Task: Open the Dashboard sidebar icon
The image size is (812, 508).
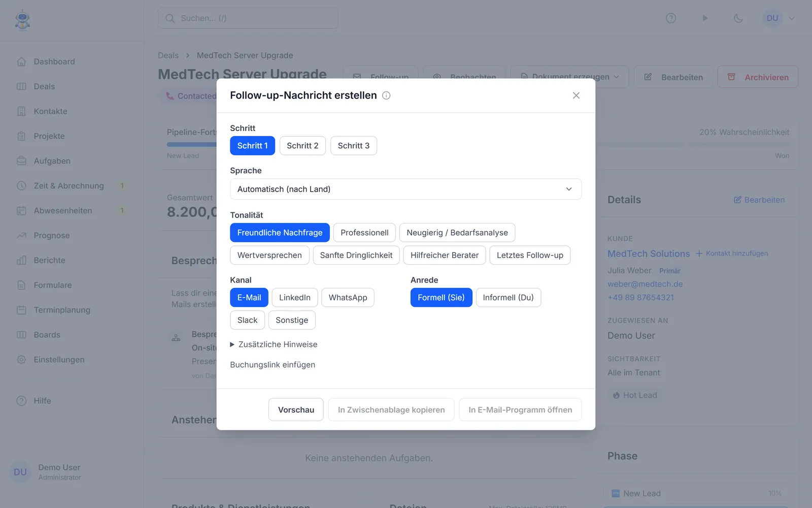Action: 21,61
